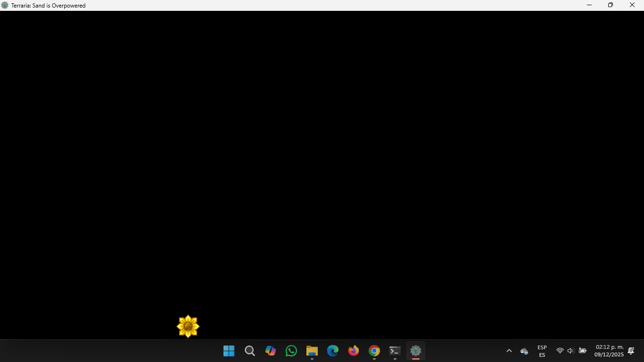Open File Explorer from the taskbar
644x362 pixels.
(x=312, y=351)
